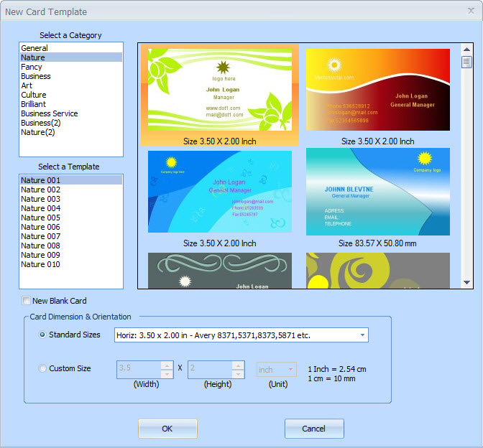The height and width of the screenshot is (448, 483).
Task: Pick the blue wave template with purple text
Action: (x=219, y=192)
